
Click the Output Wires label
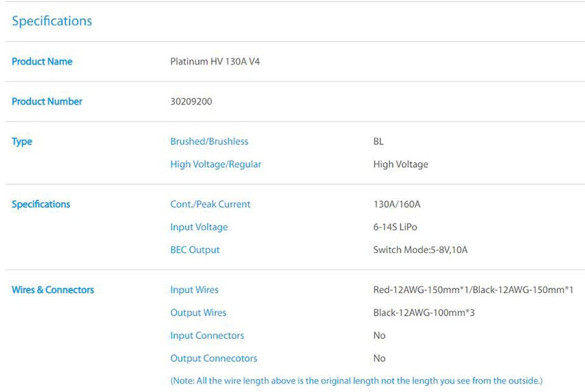coord(198,312)
